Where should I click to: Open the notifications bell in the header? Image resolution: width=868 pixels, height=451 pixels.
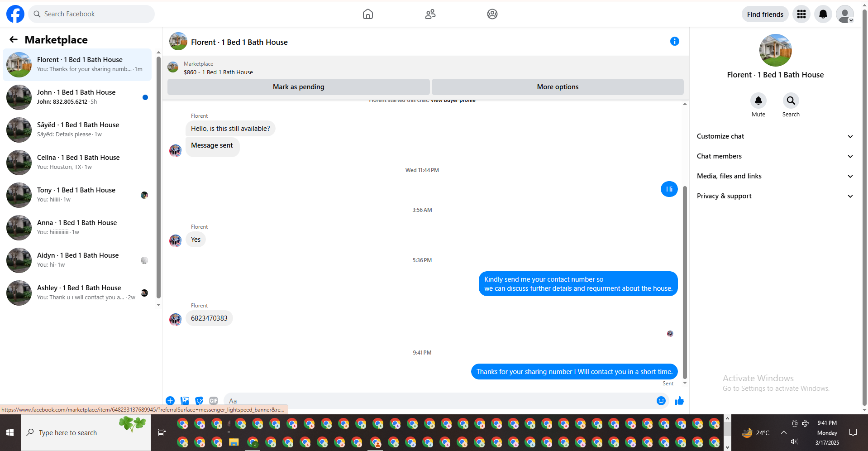pos(823,14)
